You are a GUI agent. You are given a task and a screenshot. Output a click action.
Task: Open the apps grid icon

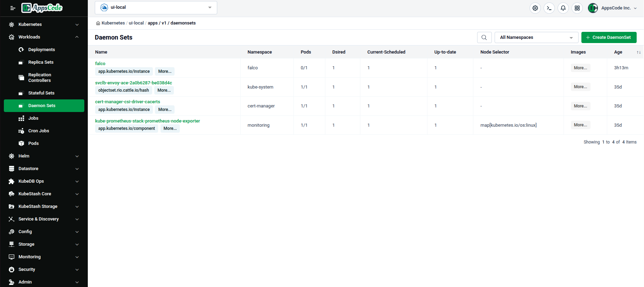point(577,8)
